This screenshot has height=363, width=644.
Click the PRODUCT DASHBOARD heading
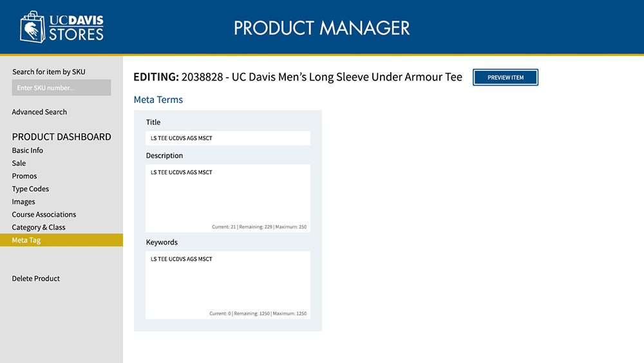coord(62,136)
